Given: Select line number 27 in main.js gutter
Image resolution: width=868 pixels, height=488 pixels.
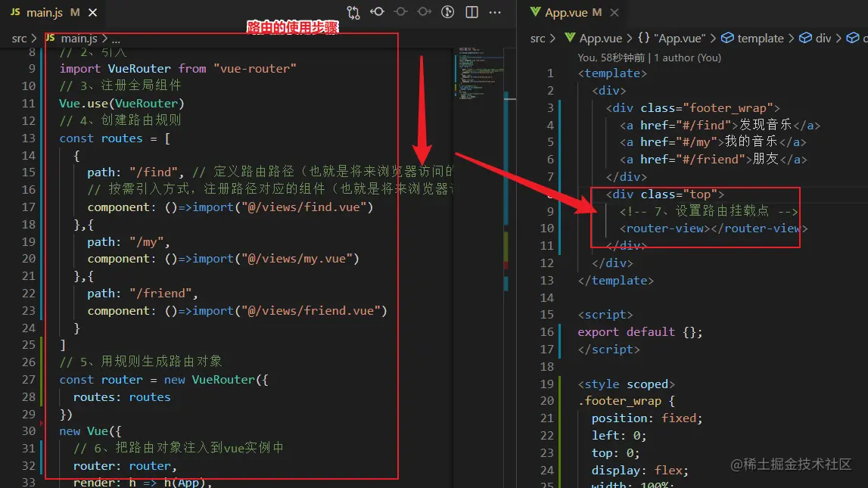Looking at the screenshot, I should click(x=28, y=380).
